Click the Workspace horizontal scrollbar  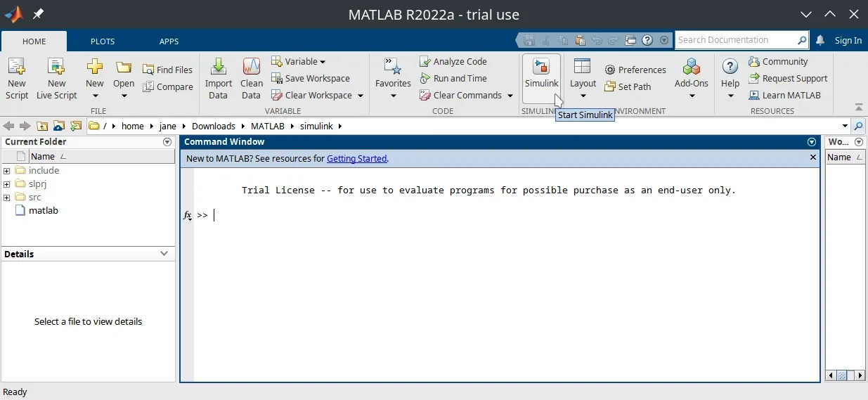[845, 376]
